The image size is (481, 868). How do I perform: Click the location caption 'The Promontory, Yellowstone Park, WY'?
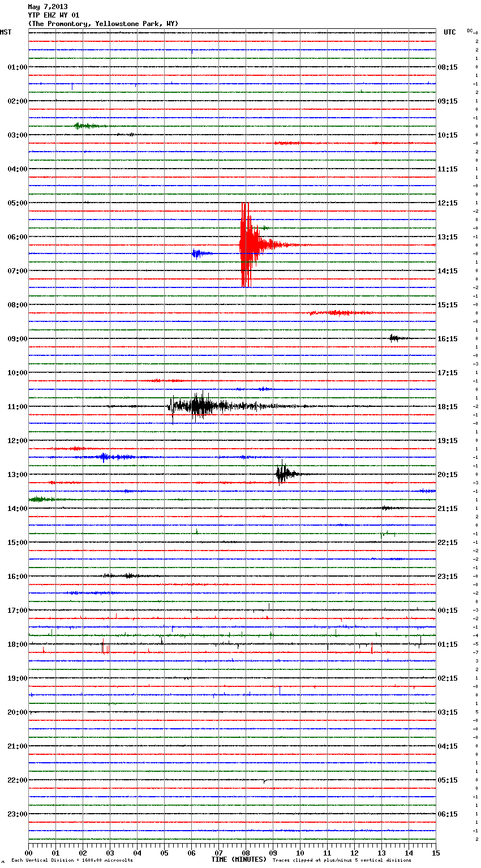(x=103, y=24)
